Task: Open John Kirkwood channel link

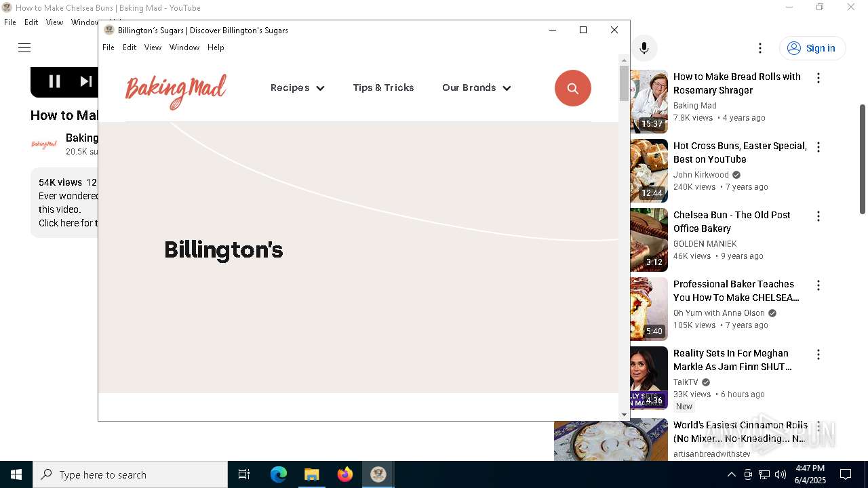Action: pos(701,175)
